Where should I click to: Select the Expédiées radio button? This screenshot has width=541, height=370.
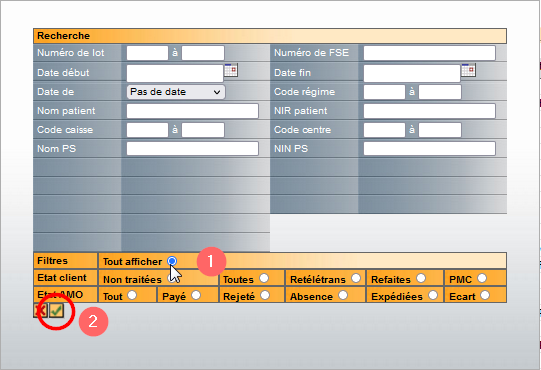pyautogui.click(x=433, y=295)
